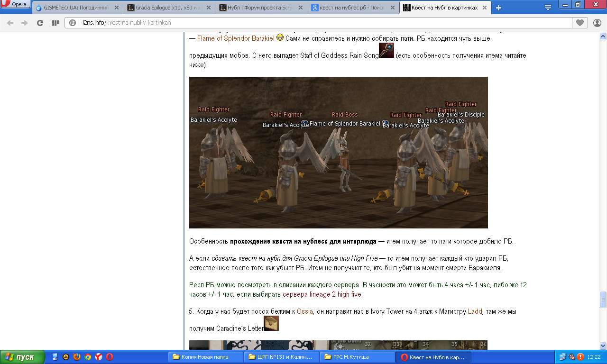Click the browser Back arrow

tap(10, 23)
